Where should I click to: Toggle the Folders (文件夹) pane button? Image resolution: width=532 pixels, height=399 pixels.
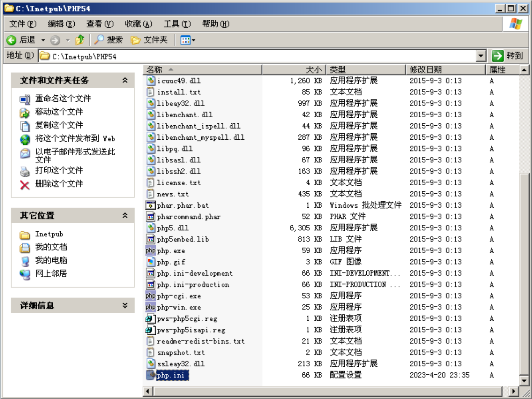coord(149,39)
